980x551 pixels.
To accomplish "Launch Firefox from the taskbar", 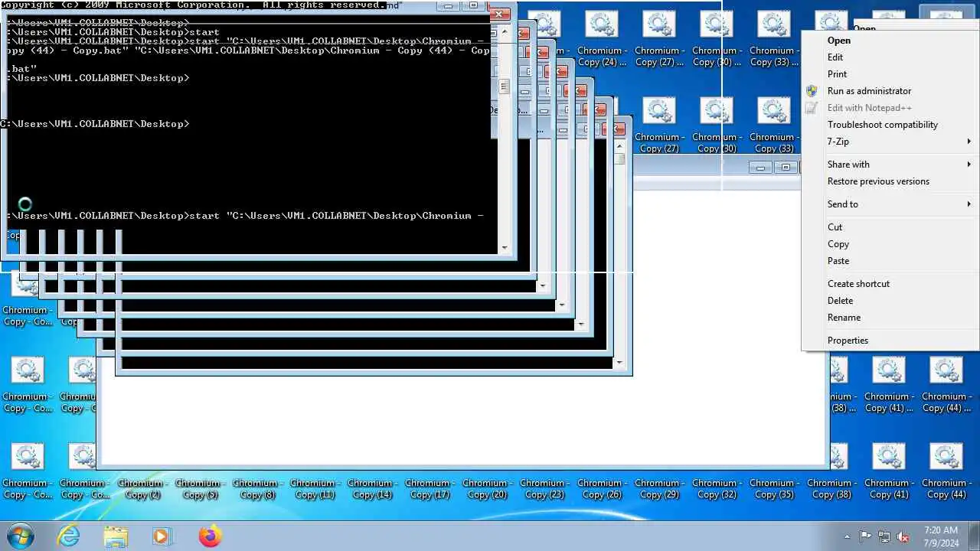I will point(210,536).
